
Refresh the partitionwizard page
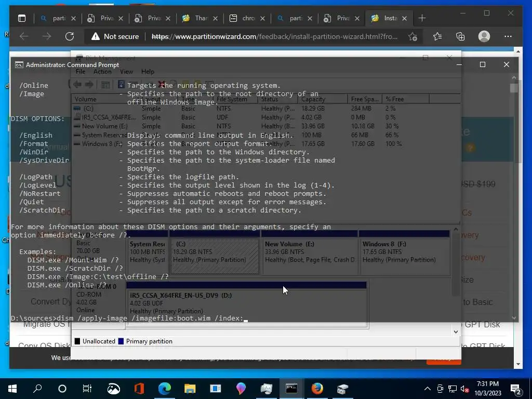[70, 36]
